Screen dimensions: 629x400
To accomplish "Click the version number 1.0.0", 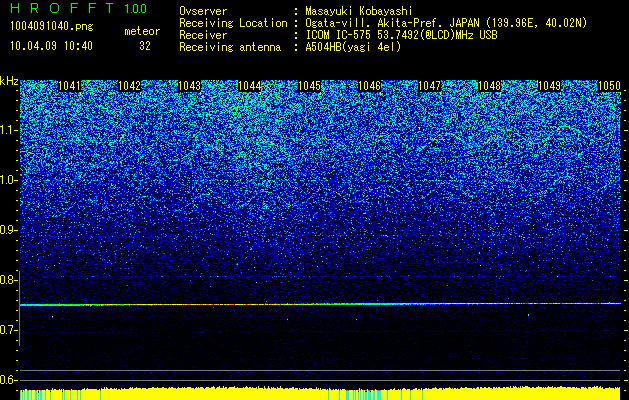I will pyautogui.click(x=136, y=8).
